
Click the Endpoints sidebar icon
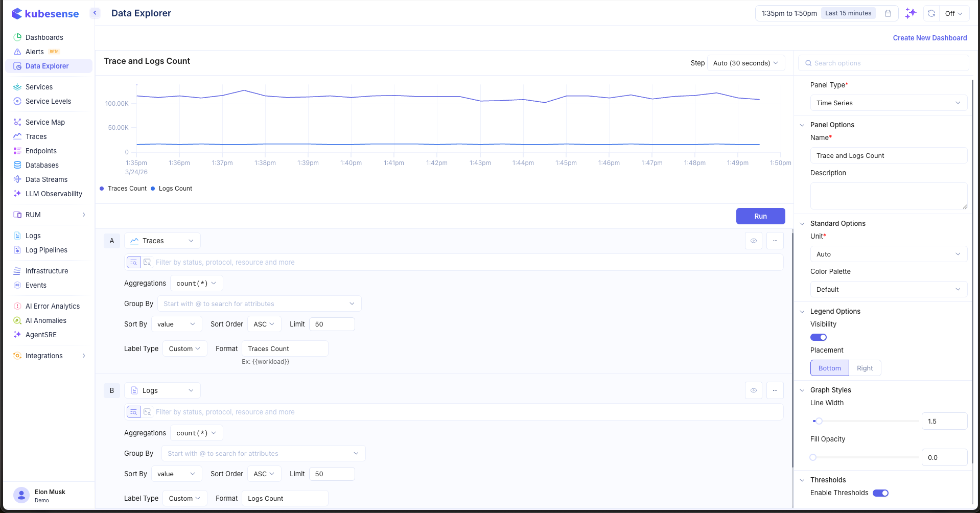(x=17, y=151)
